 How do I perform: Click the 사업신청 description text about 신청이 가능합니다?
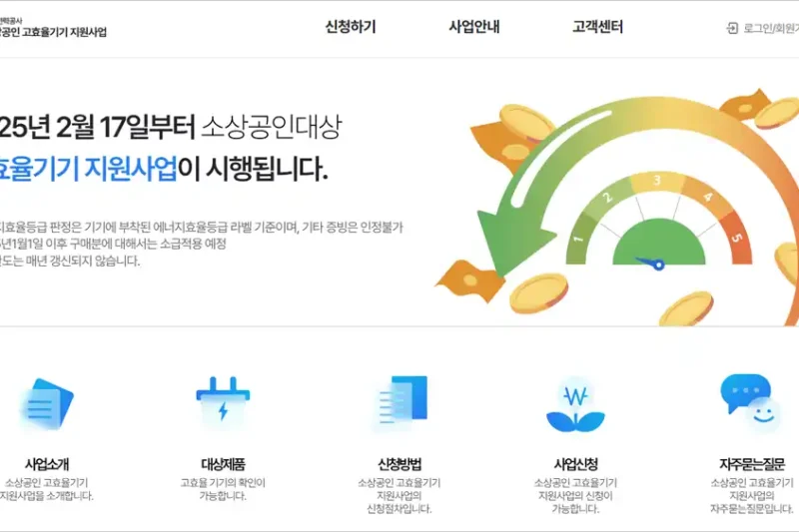click(575, 496)
